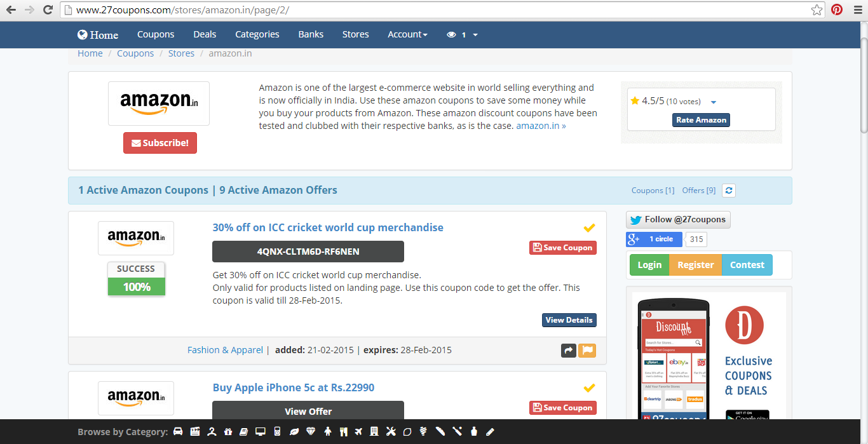Save the iPhone 5c offer coupon
868x444 pixels.
[562, 408]
